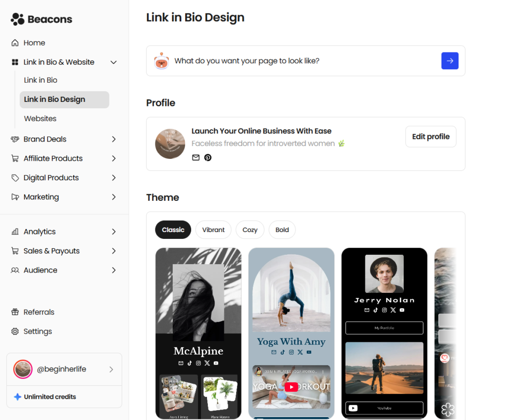
Task: Click the Edit profile button
Action: coord(431,137)
